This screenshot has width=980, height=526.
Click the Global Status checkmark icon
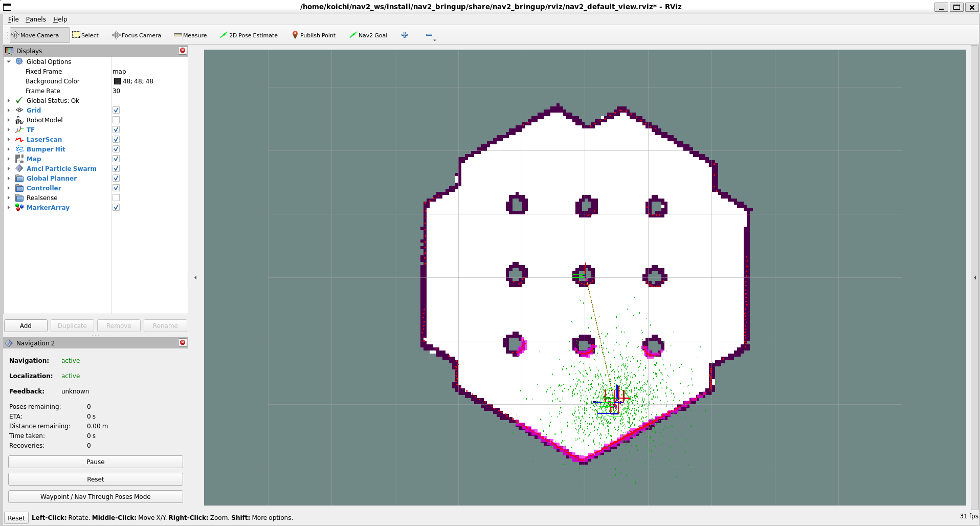pos(19,100)
